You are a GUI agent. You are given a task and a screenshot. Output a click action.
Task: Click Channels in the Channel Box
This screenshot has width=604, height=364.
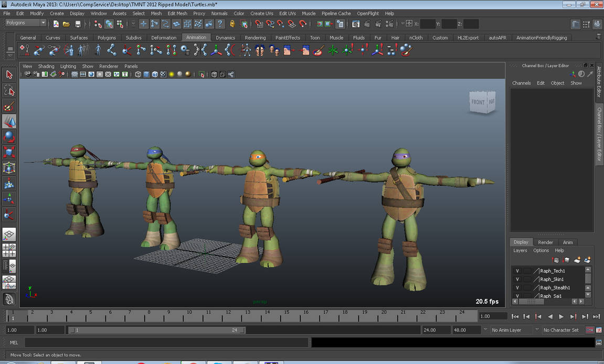point(521,83)
